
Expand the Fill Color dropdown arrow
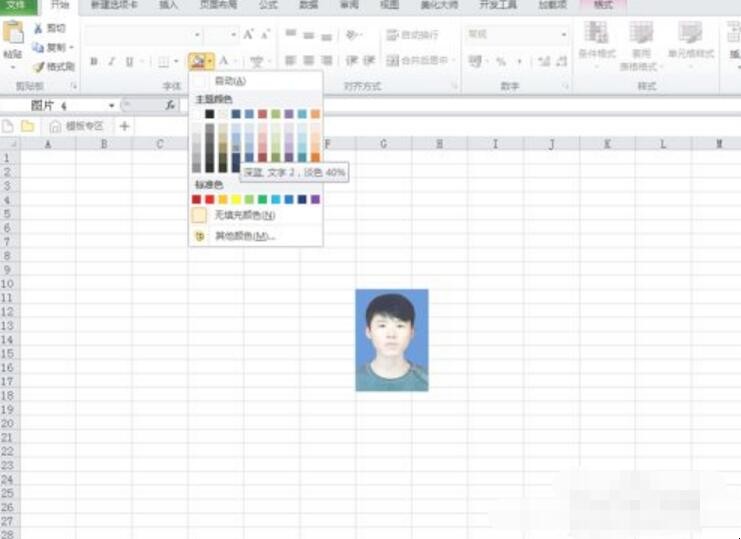(210, 61)
